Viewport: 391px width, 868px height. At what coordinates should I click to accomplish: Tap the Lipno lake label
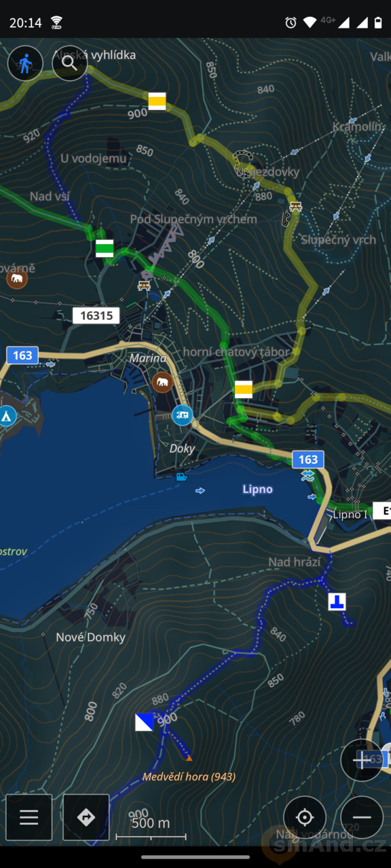[257, 489]
